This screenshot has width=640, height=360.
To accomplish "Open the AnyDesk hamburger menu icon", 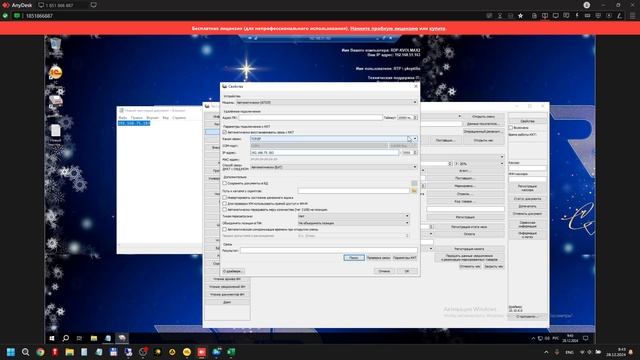I will click(632, 16).
